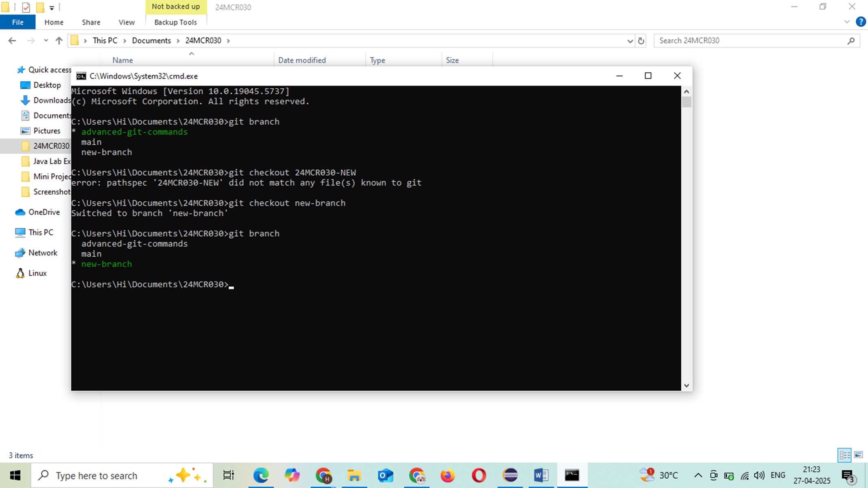The image size is (868, 488).
Task: Select the 24MCR030 folder in sidebar
Action: (x=45, y=146)
